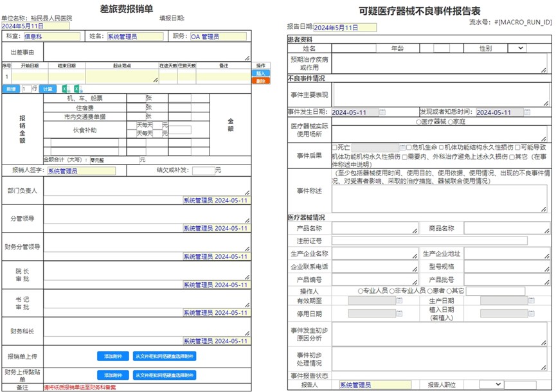
Task: Click the second Excel icon below the table
Action: tap(76, 89)
